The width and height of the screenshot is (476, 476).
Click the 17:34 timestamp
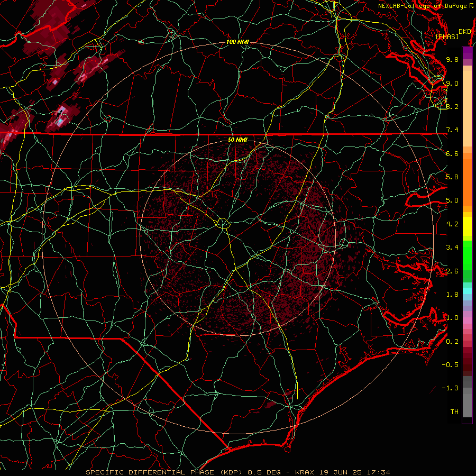tap(379, 472)
